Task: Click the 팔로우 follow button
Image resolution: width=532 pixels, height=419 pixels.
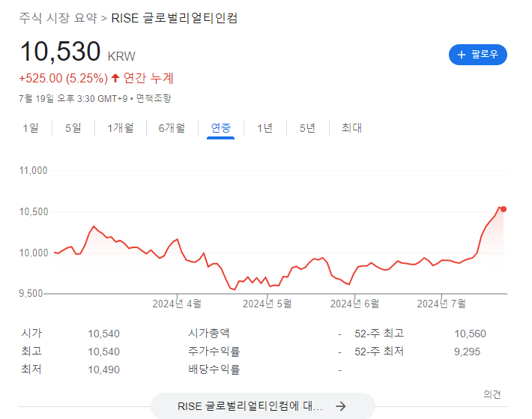Action: [x=477, y=55]
